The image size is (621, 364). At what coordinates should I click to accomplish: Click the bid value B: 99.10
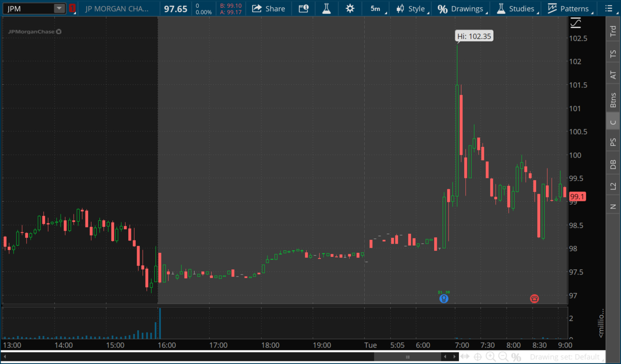[x=231, y=6]
